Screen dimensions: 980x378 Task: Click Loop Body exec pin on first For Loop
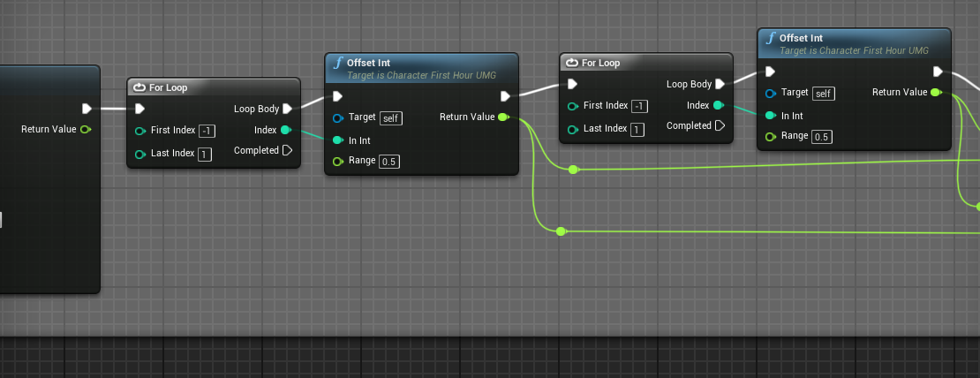tap(286, 110)
